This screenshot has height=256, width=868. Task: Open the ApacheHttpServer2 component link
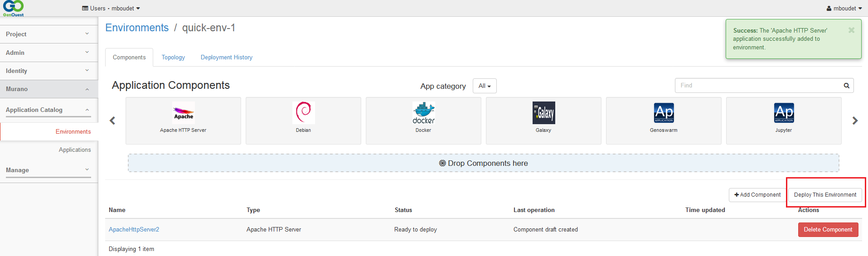click(x=134, y=230)
